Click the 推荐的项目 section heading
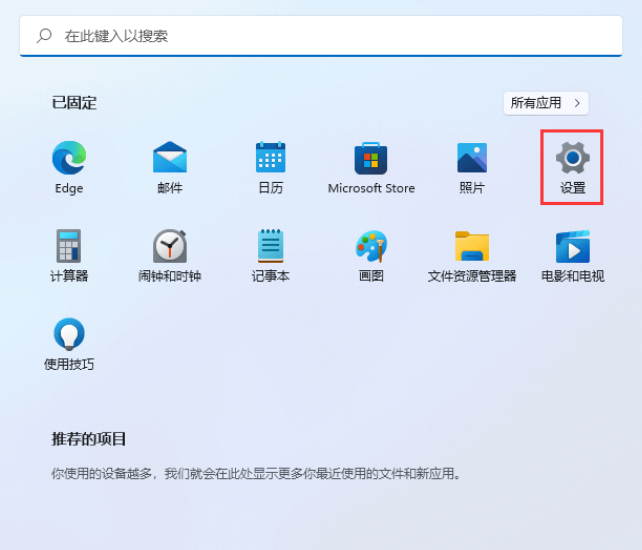642x550 pixels. click(x=90, y=439)
